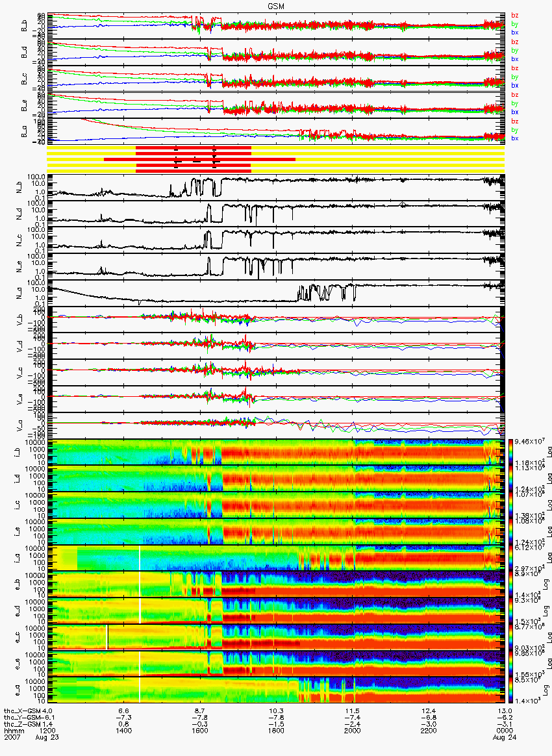The height and width of the screenshot is (756, 552).
Task: Click the V_a velocity axis label
Action: tap(19, 425)
